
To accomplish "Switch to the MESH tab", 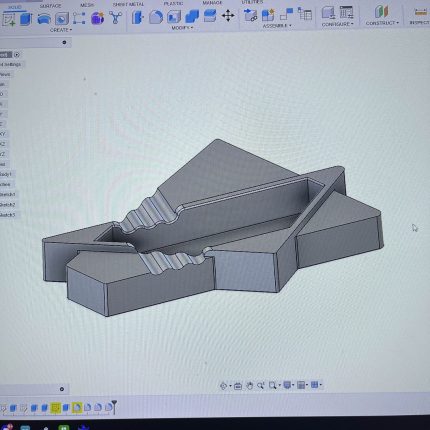I will [87, 5].
